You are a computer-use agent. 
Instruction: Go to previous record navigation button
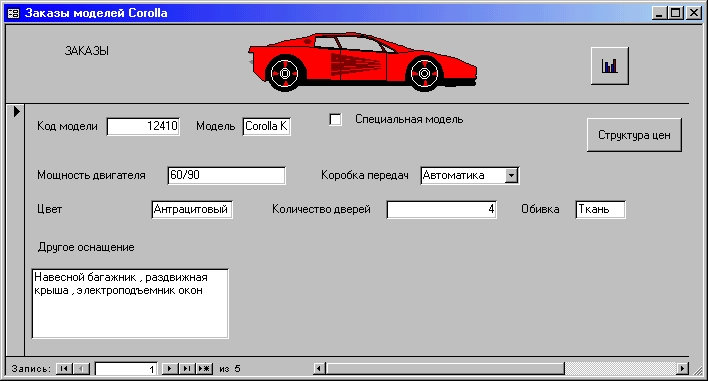(82, 368)
